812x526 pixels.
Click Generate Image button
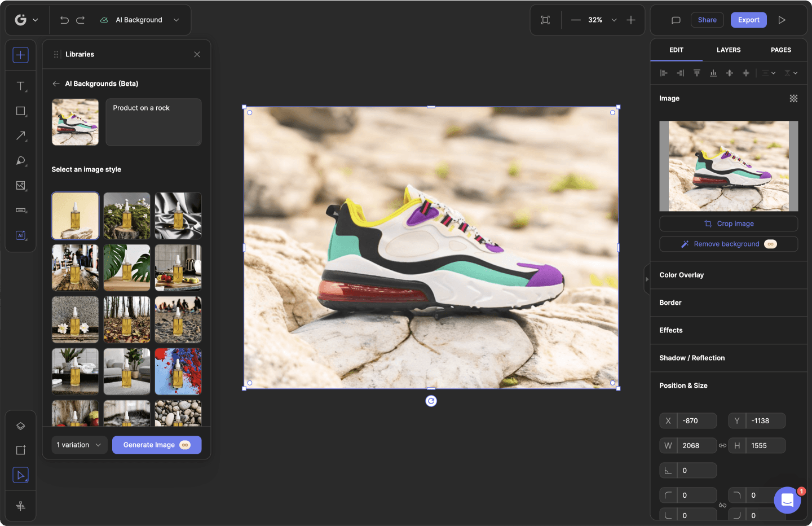(157, 445)
